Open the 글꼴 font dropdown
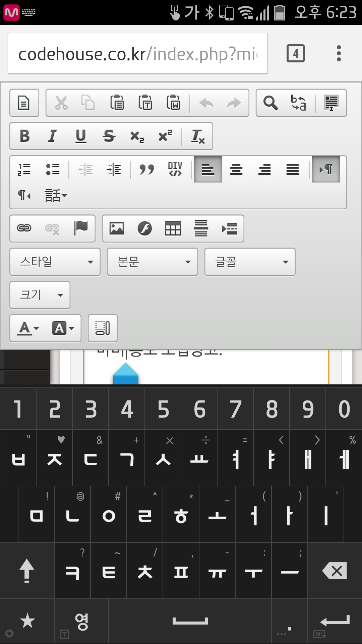Image resolution: width=362 pixels, height=644 pixels. [x=250, y=262]
